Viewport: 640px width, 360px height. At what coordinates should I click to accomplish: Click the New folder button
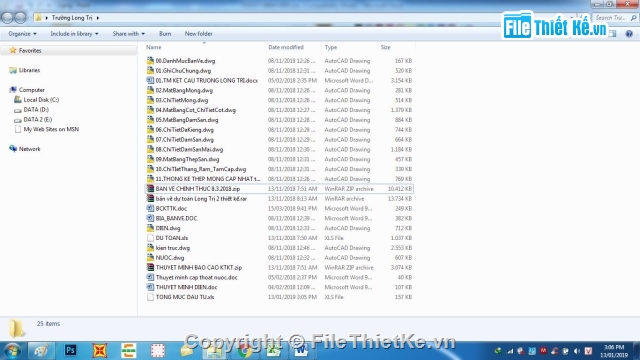(198, 34)
